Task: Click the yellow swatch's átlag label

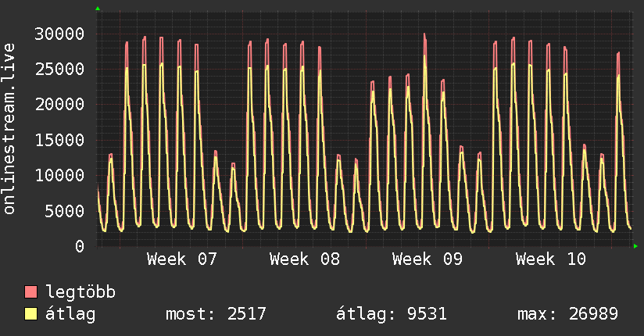Action: tap(70, 314)
